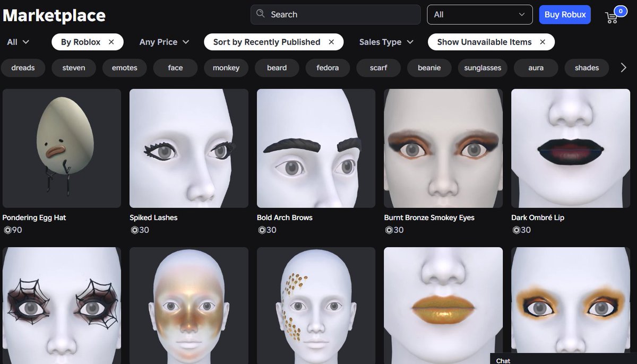This screenshot has height=364, width=637.
Task: Open the All category dropdown in search bar
Action: (479, 14)
